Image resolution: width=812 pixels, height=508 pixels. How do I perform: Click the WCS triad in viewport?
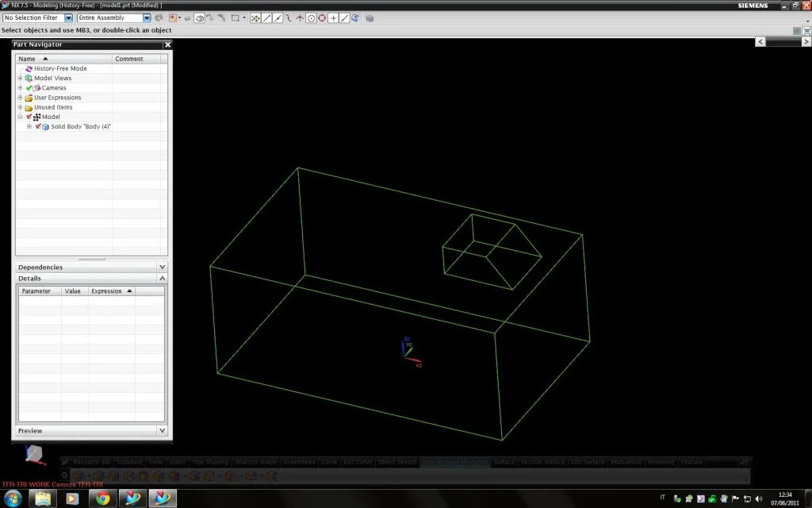tap(412, 352)
